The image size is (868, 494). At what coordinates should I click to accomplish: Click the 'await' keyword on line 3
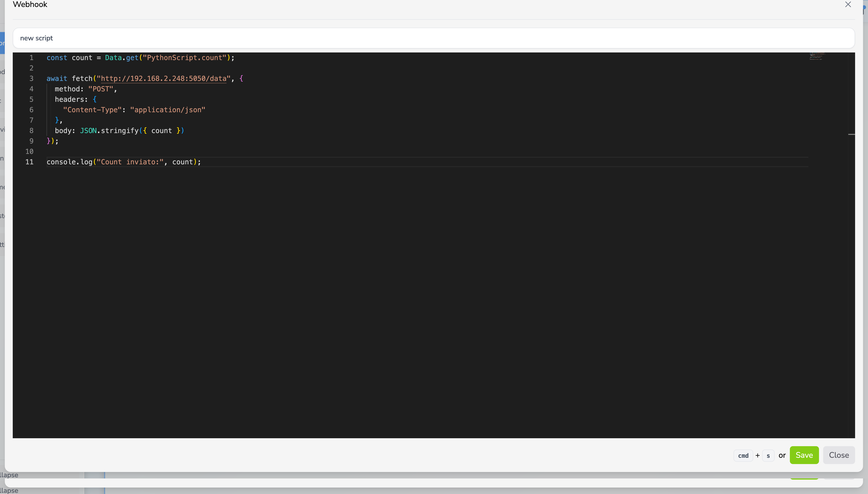pos(57,78)
